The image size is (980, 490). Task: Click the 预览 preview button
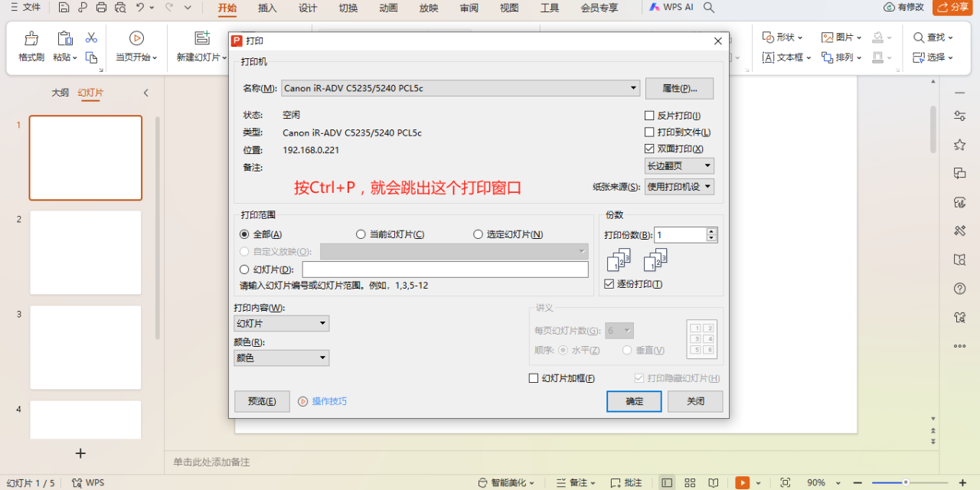262,400
